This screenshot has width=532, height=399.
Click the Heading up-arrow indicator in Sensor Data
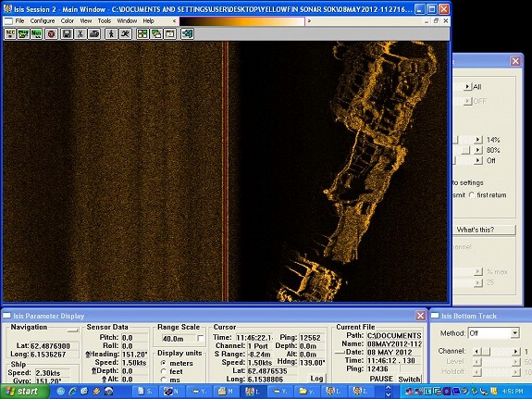(x=87, y=355)
